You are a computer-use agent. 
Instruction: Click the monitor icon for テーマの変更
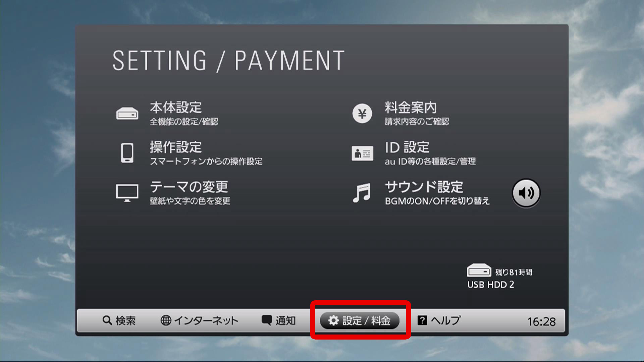127,193
